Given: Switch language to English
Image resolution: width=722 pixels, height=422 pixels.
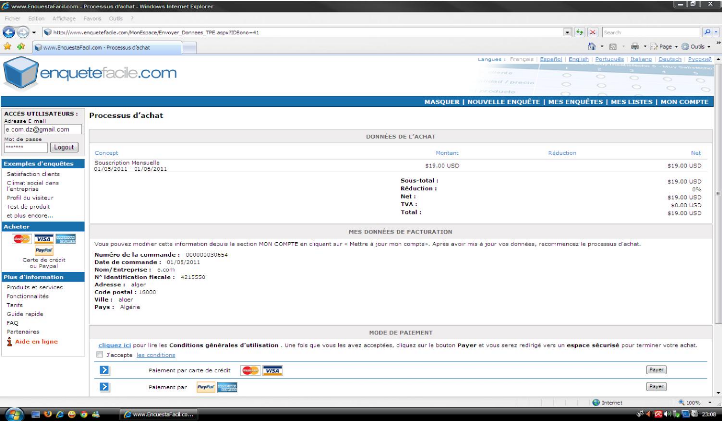Looking at the screenshot, I should coord(578,59).
